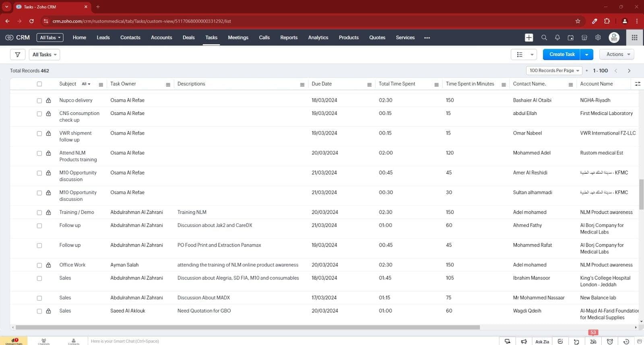Open the Contacts module in the top navigation

tap(130, 37)
